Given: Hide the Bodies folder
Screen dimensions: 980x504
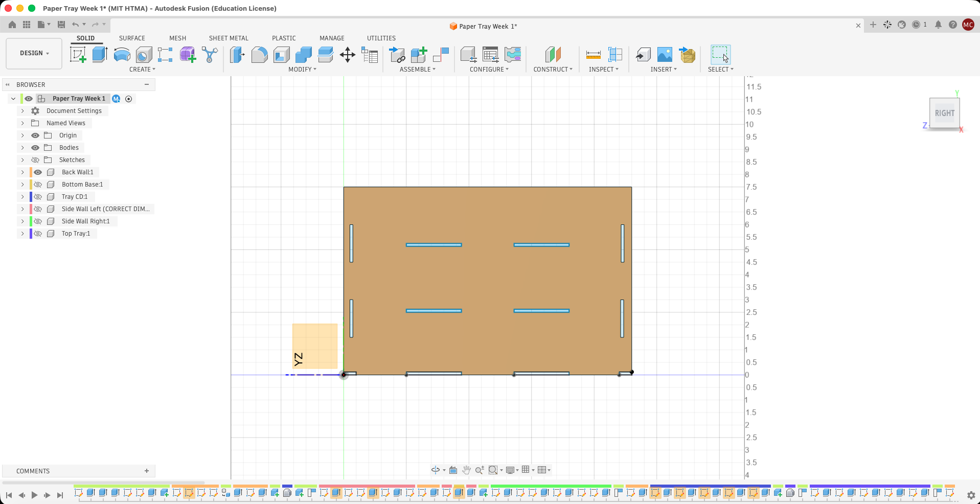Looking at the screenshot, I should pos(35,148).
